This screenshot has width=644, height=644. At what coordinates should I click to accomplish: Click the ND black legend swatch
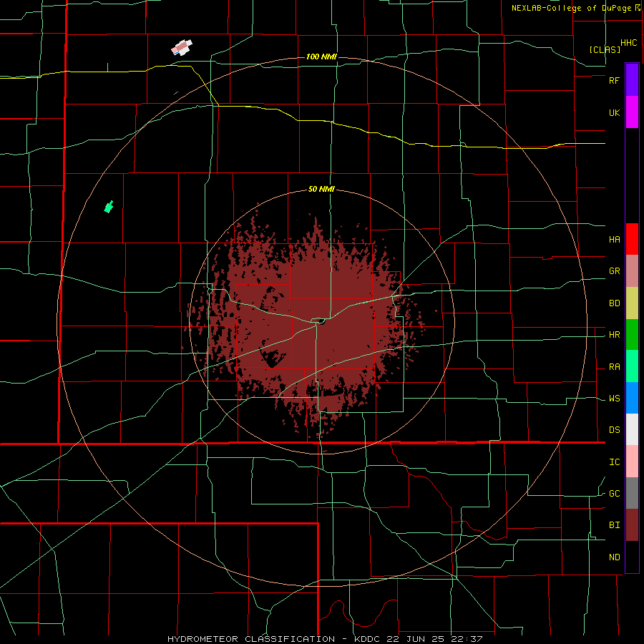pos(632,557)
